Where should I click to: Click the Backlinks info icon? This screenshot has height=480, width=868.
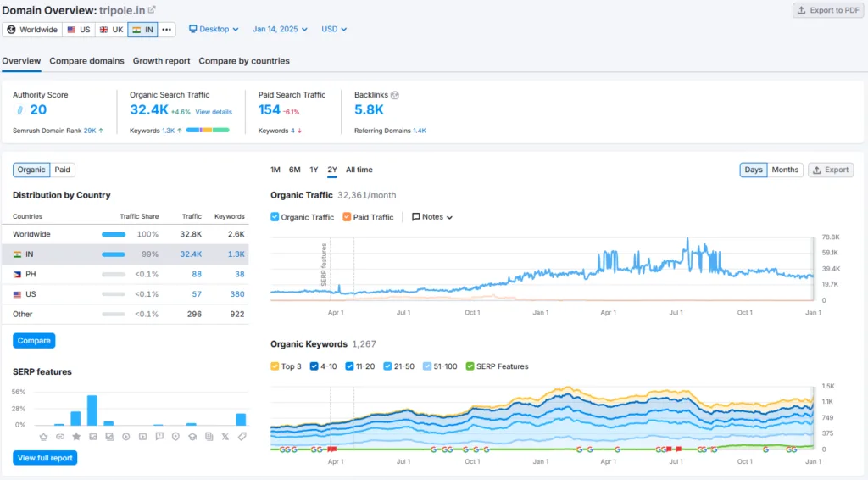pos(395,95)
